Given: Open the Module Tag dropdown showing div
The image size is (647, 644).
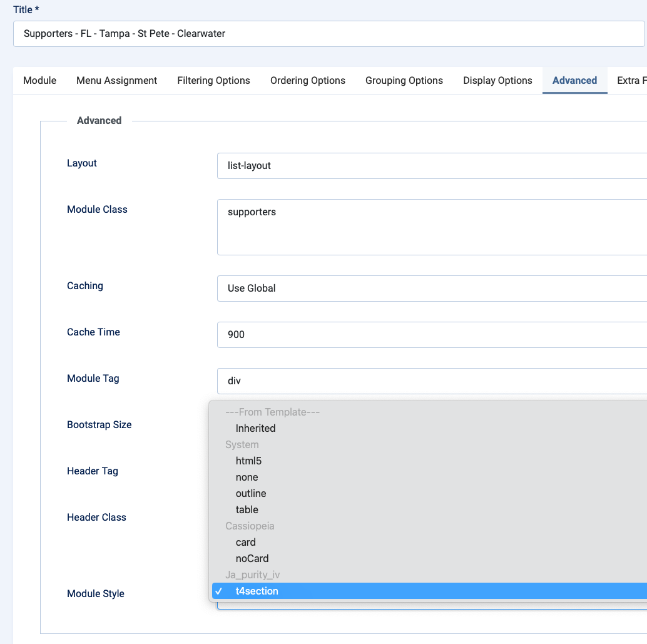Looking at the screenshot, I should (x=432, y=381).
